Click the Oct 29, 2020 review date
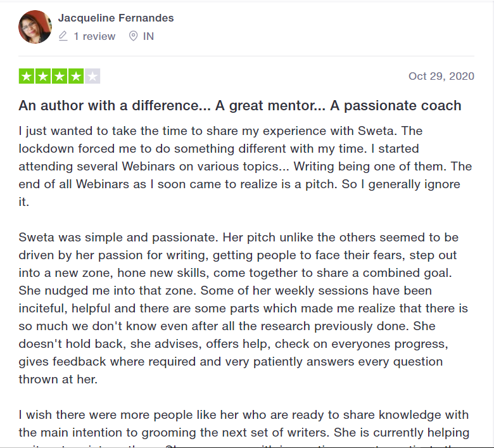Screen dimensions: 494x448 pyautogui.click(x=441, y=76)
